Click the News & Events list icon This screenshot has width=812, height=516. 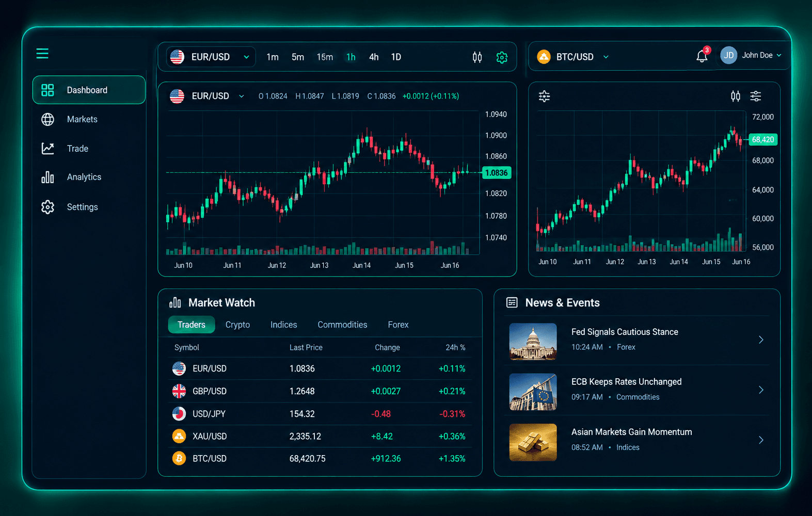[512, 302]
